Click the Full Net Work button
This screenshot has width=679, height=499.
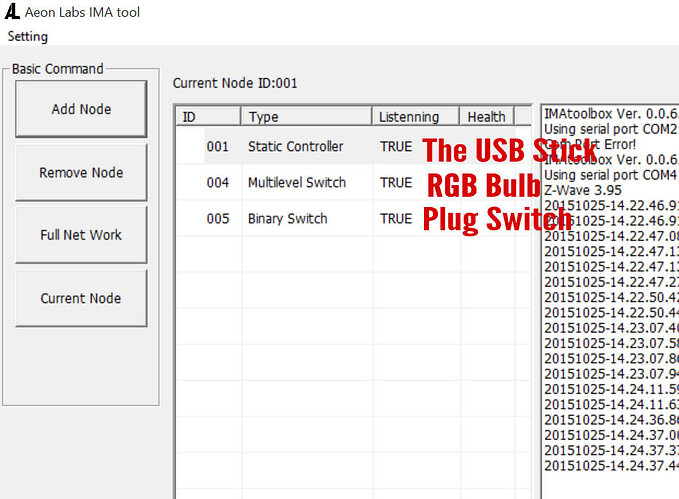pos(81,235)
